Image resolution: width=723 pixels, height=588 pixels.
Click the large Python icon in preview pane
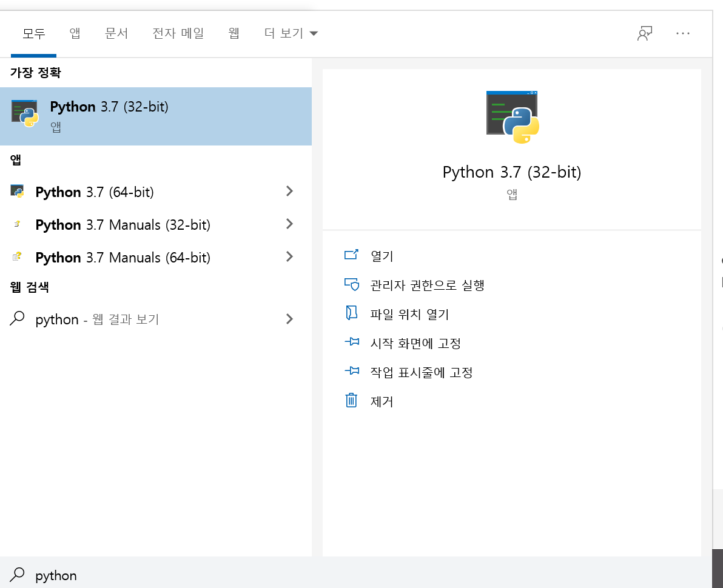point(513,117)
